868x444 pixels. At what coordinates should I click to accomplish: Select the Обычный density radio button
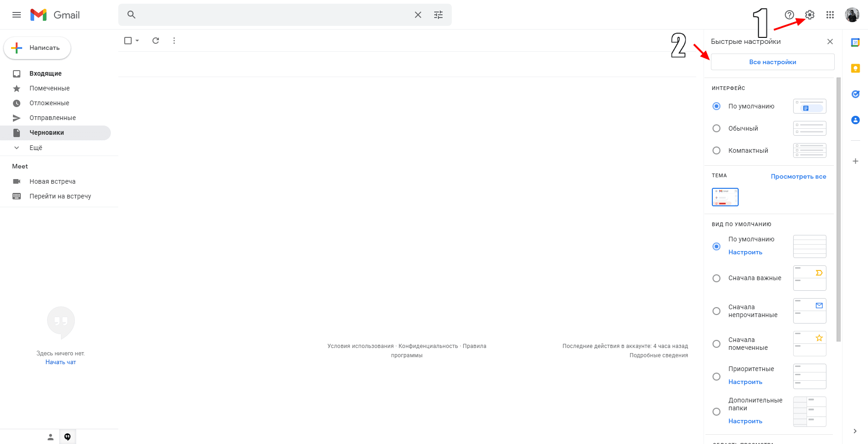716,128
